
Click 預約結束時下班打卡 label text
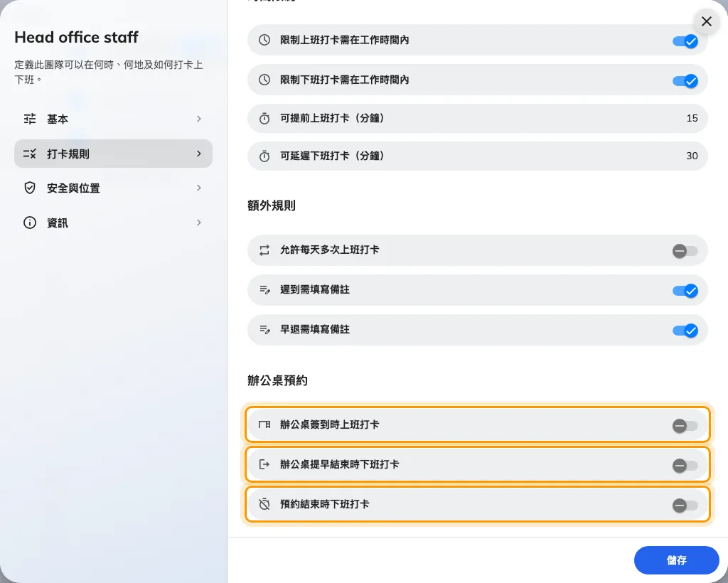(x=324, y=504)
